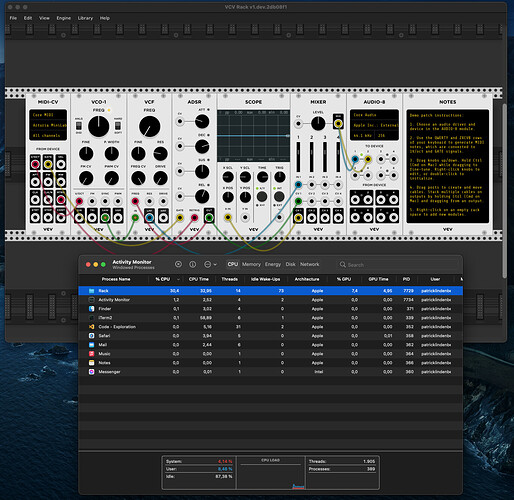Screen dimensions: 514x500
Task: Open the MIDI-CV driver selector Core MIDI
Action: tap(48, 115)
